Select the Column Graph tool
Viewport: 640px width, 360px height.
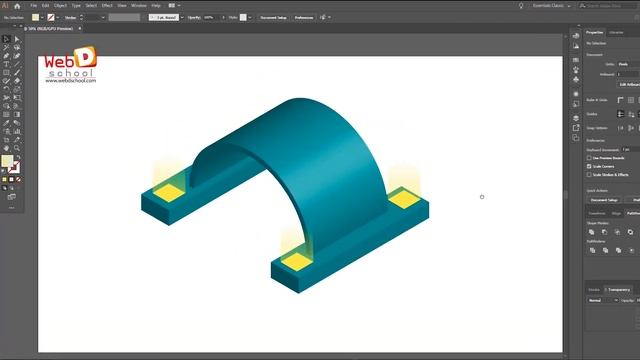pyautogui.click(x=17, y=131)
